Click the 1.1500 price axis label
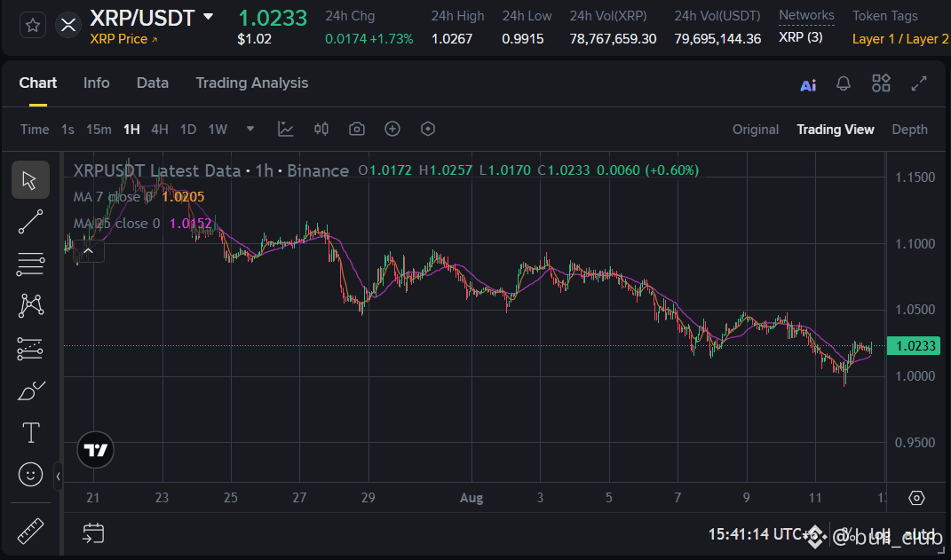 [915, 177]
